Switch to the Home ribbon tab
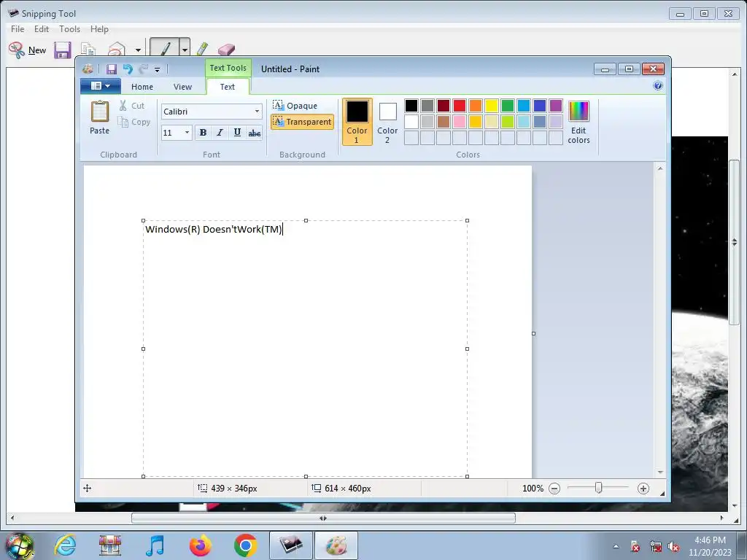The image size is (747, 560). tap(142, 87)
